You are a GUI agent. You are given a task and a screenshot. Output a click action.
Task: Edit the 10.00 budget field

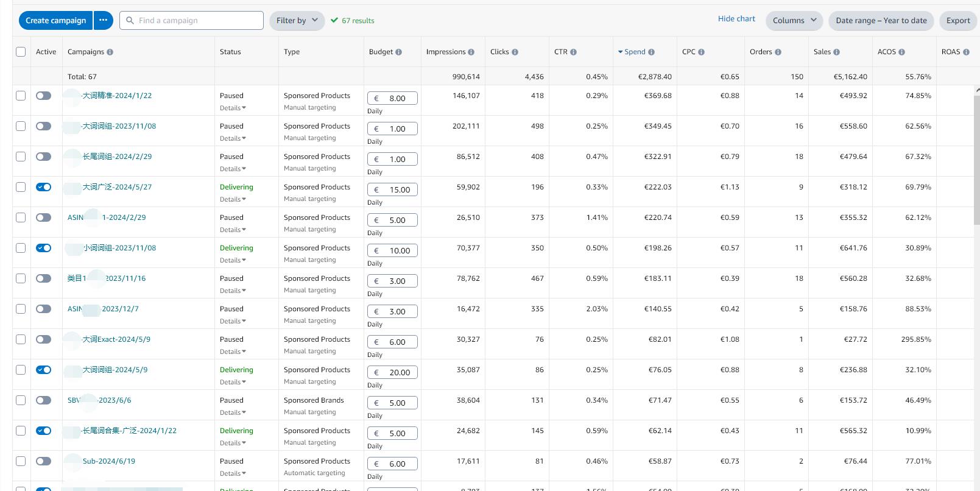coord(392,250)
